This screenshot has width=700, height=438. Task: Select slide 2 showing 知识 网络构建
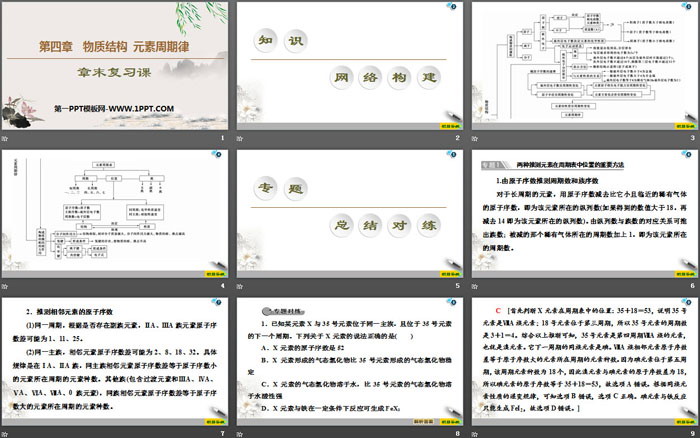click(350, 66)
